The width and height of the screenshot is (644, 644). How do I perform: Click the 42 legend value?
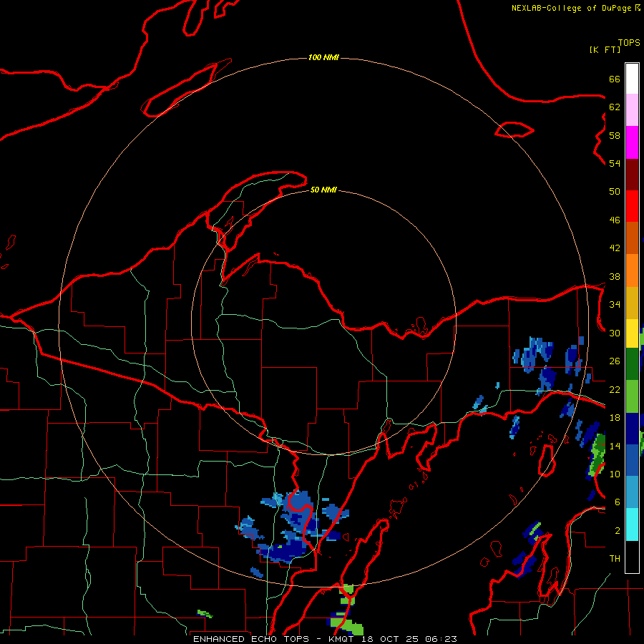coord(615,248)
